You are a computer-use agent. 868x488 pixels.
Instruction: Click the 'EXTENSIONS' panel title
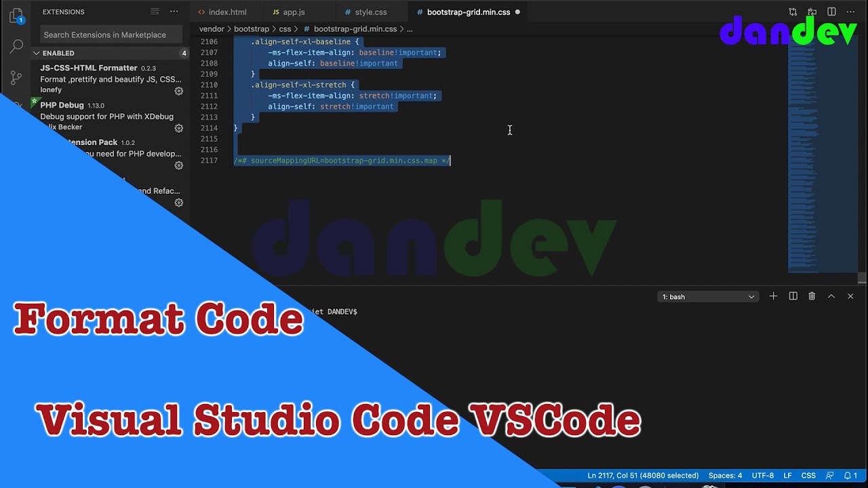[x=63, y=12]
